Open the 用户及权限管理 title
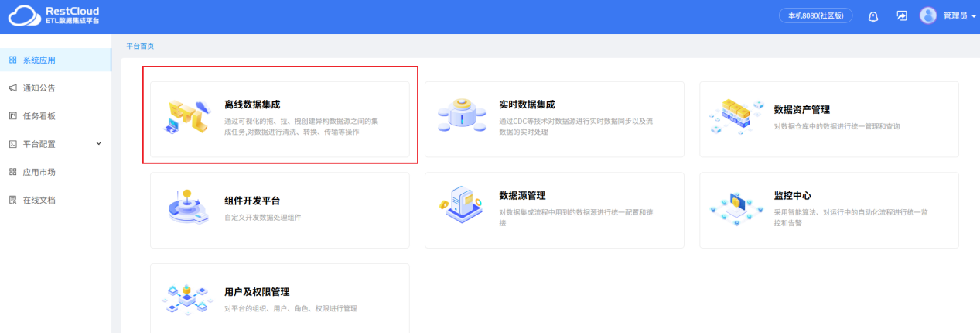The width and height of the screenshot is (980, 333). coord(257,292)
